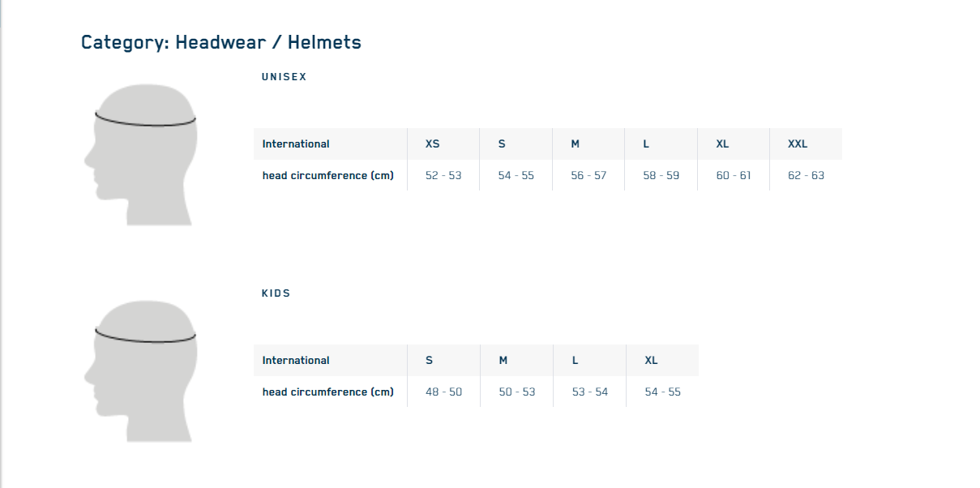Click the 56 - 57 measurement cell
Screen dimensions: 980x488
[x=588, y=176]
